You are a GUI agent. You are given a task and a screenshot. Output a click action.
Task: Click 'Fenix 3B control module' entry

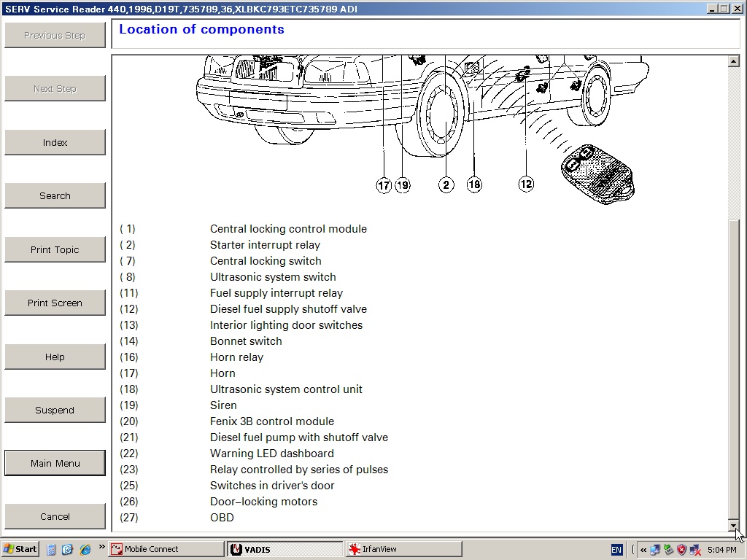click(272, 421)
